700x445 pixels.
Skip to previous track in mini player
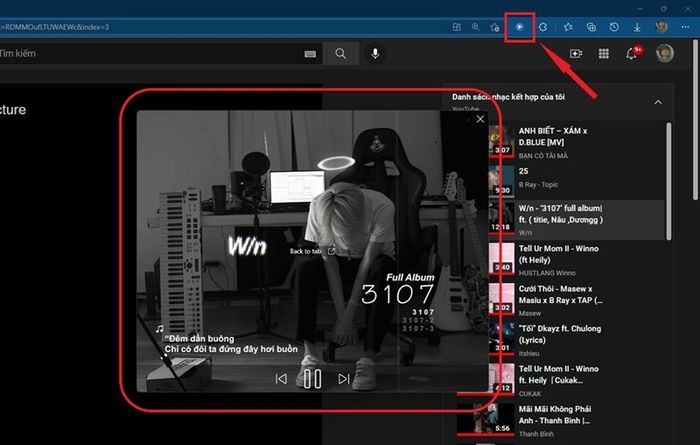[x=281, y=379]
